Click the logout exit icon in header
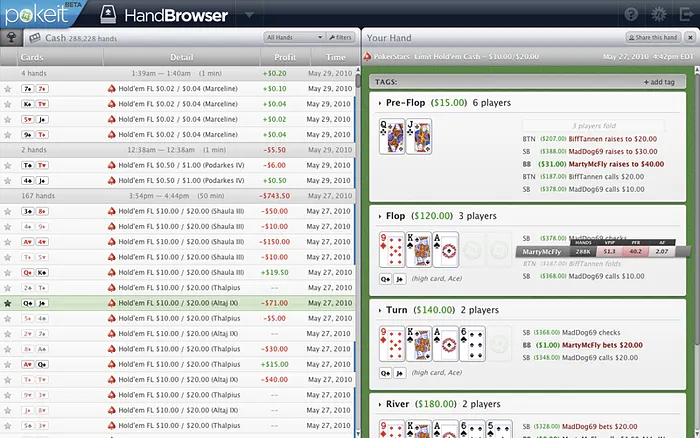Image resolution: width=700 pixels, height=438 pixels. 687,14
